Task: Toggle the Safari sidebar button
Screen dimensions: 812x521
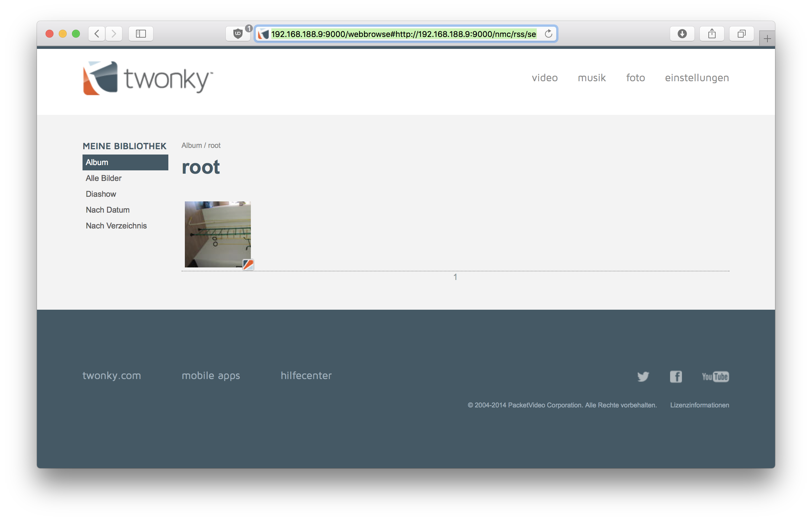Action: 141,34
